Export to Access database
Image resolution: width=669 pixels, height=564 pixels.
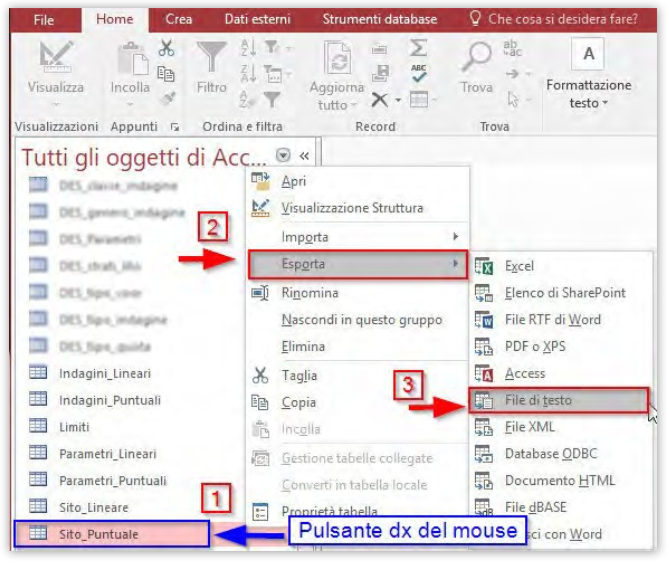click(561, 373)
